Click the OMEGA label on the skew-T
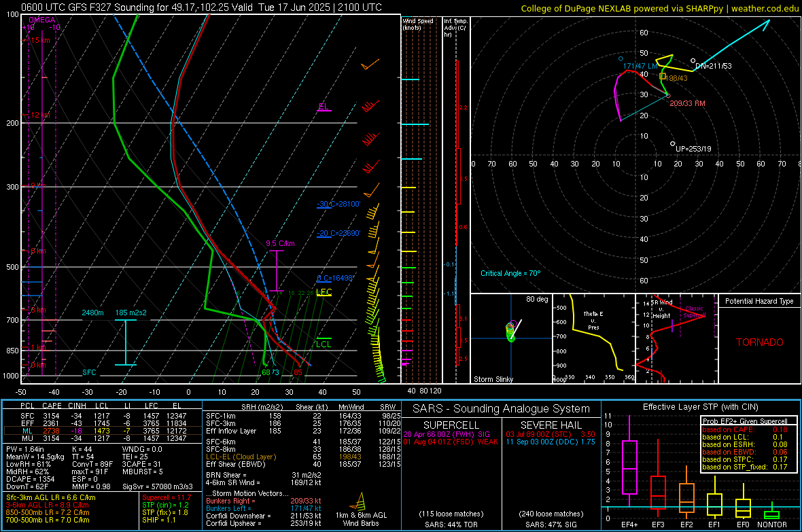802x532 pixels. click(42, 20)
